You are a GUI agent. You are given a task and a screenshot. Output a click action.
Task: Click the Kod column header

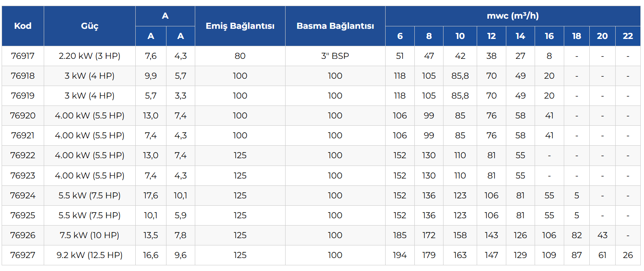23,26
